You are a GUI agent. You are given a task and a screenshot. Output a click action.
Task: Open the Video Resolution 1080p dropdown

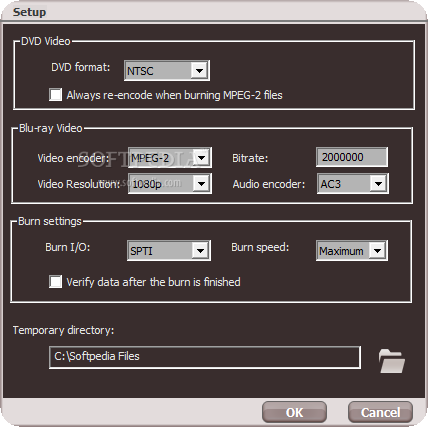pyautogui.click(x=170, y=183)
